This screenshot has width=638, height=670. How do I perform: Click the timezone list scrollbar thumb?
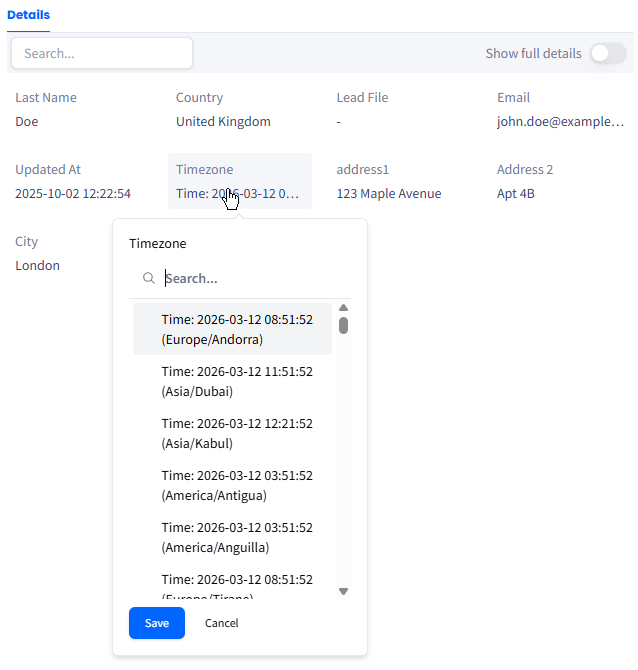point(343,325)
